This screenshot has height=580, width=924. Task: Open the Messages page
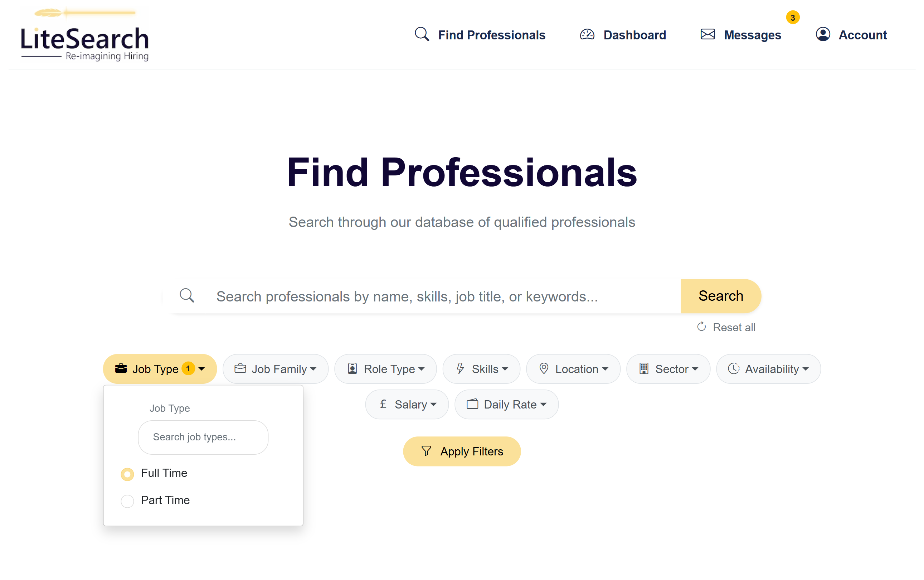coord(752,34)
